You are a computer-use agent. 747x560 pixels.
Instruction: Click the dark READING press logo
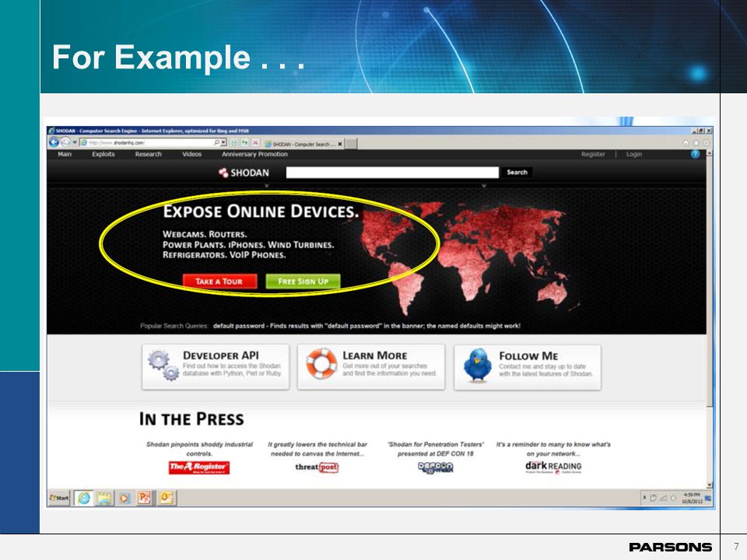pos(553,467)
